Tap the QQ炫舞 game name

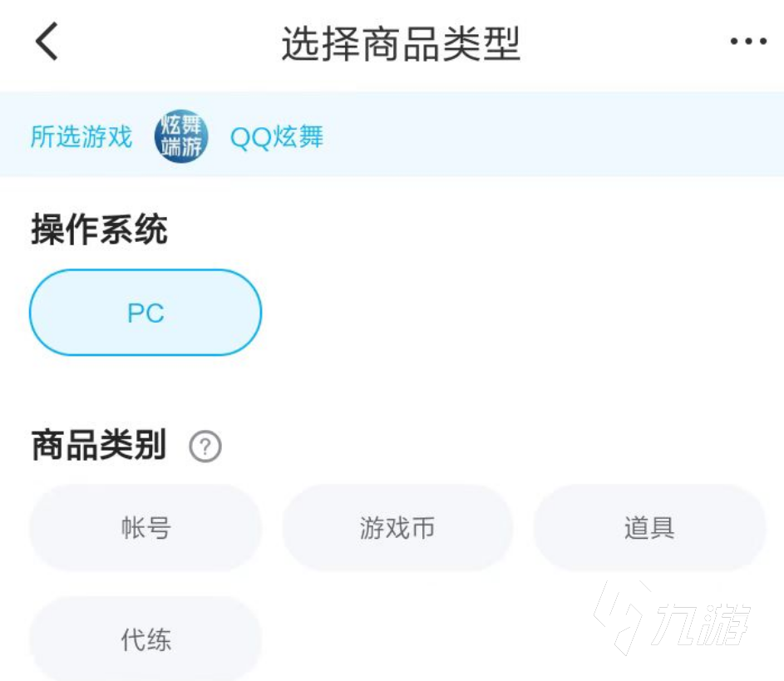point(277,136)
